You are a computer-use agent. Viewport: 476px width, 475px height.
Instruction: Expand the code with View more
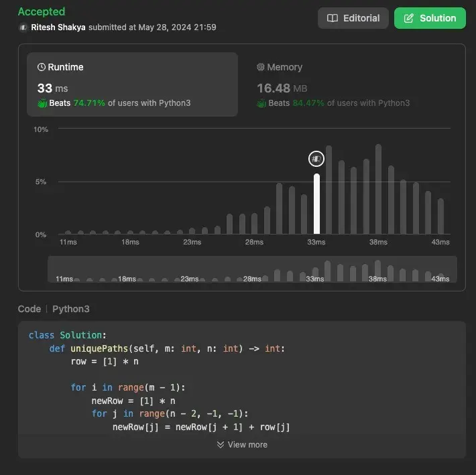point(242,445)
